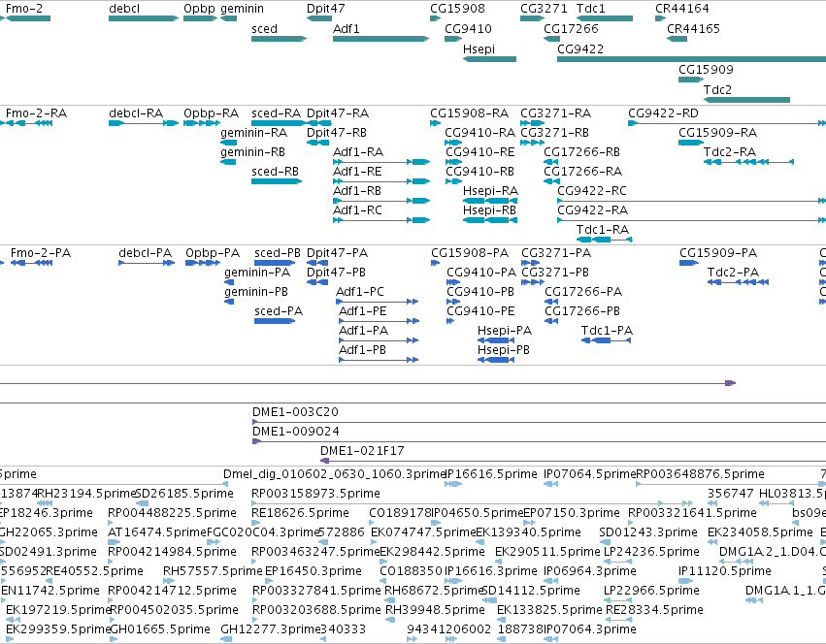Select the CG9422-RA transcript
Viewport: 826px width, 644px height.
[x=692, y=220]
